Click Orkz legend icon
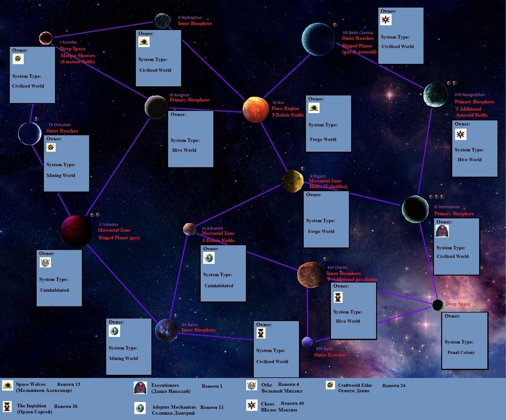This screenshot has height=420, width=506. point(252,386)
